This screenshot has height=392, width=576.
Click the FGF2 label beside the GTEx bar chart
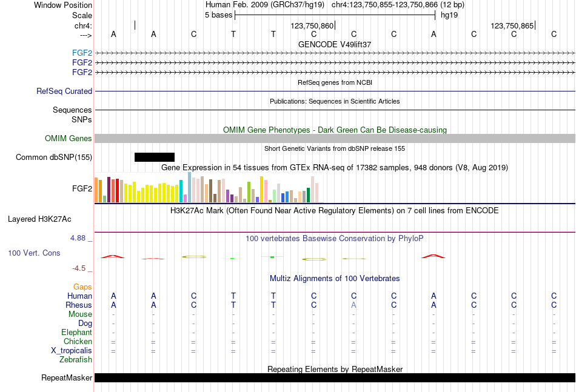click(x=82, y=188)
